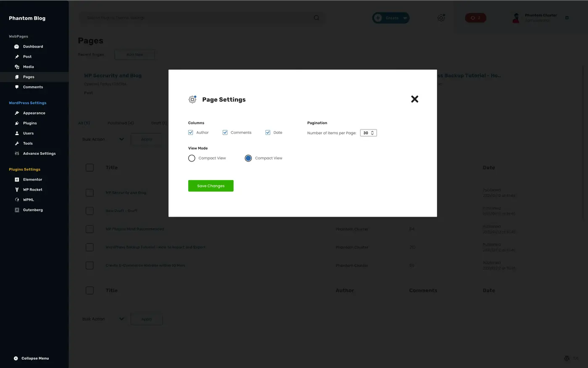Open the Media icon in sidebar

17,67
